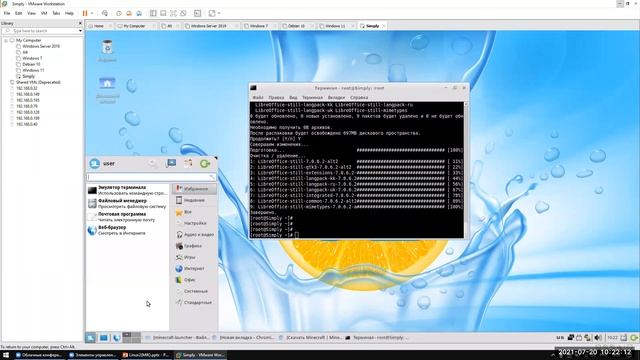Launch Веб-браузер from the favorites list

(x=127, y=230)
